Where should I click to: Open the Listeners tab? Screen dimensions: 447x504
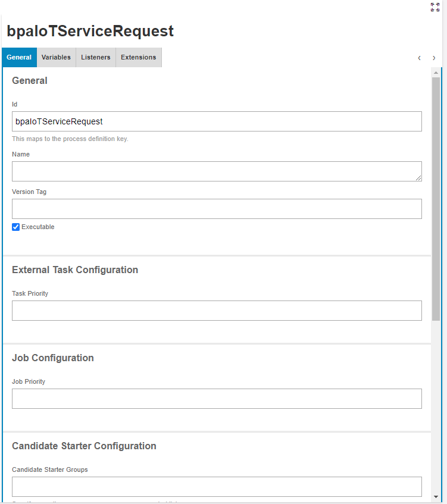point(96,58)
